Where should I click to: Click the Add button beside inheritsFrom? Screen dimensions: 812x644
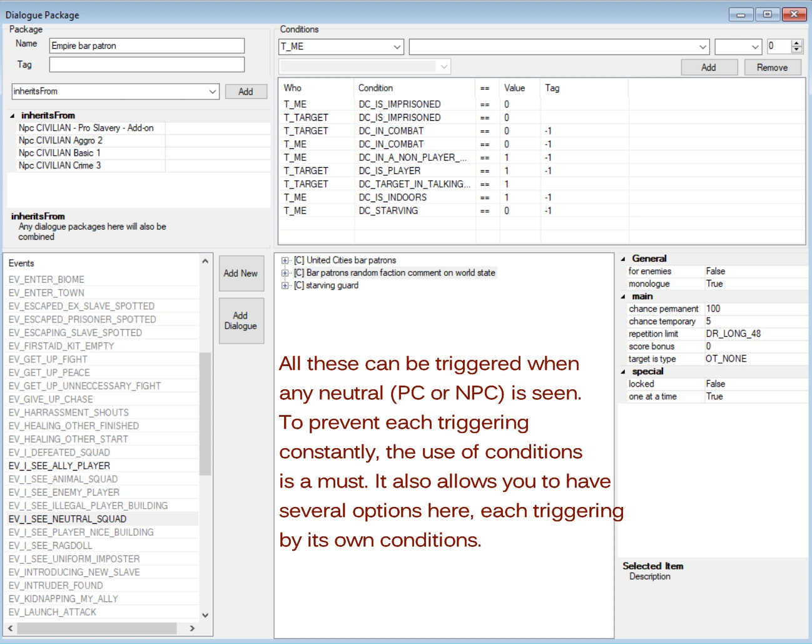[246, 91]
